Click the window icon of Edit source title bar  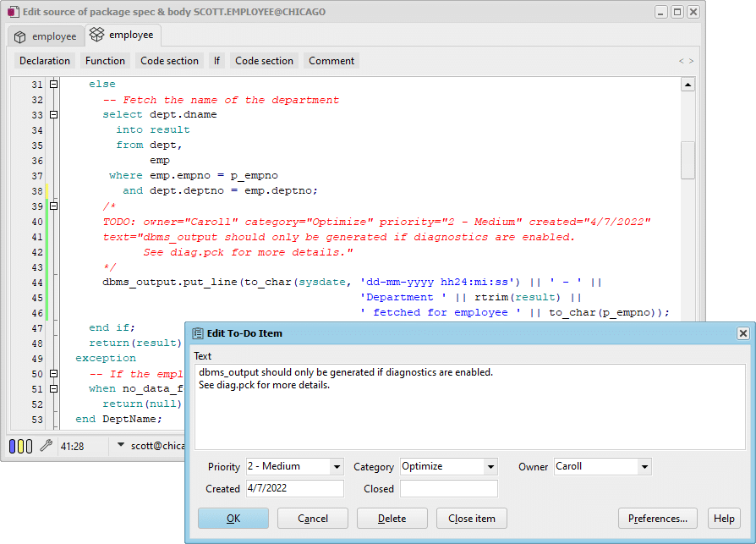point(14,12)
